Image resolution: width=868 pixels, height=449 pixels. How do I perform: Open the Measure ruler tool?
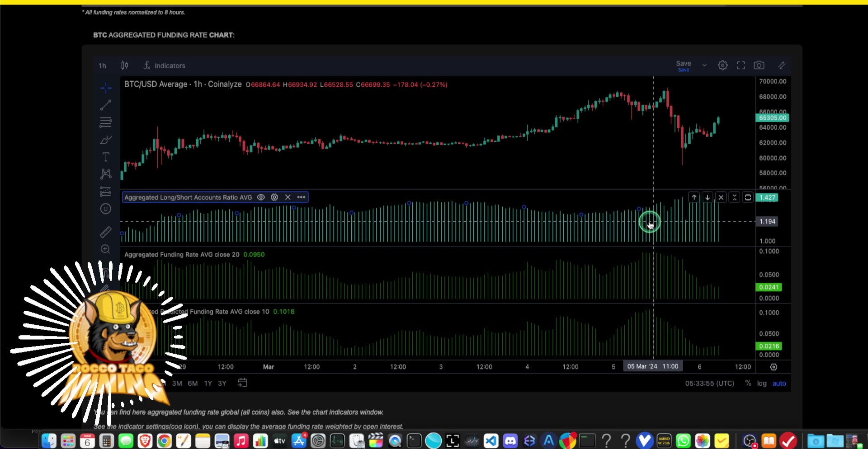(x=105, y=232)
